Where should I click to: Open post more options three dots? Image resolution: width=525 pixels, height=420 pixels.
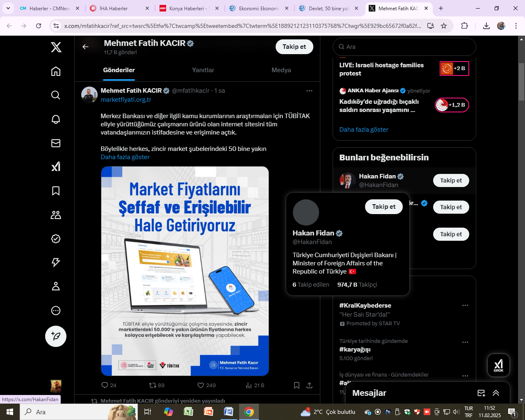[x=309, y=91]
